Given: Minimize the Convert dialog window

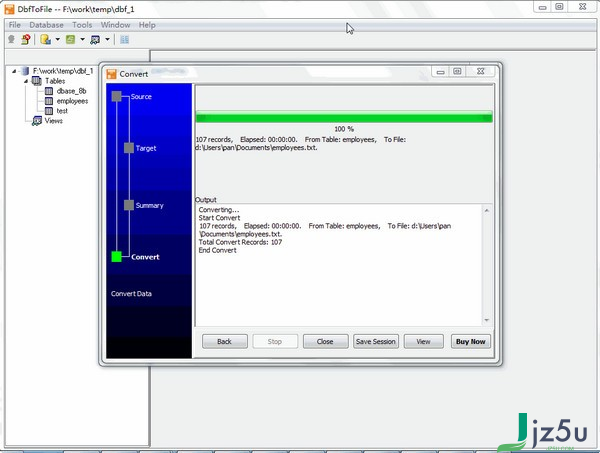Looking at the screenshot, I should [440, 71].
